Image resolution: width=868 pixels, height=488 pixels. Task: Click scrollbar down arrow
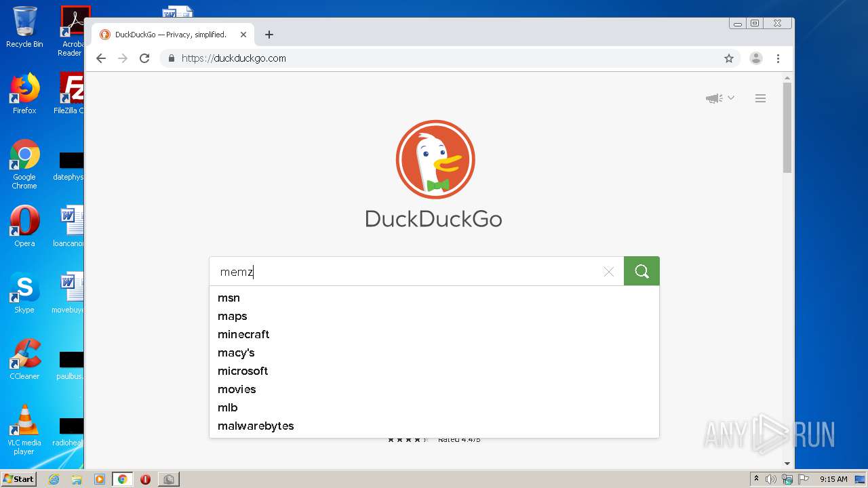pos(787,464)
